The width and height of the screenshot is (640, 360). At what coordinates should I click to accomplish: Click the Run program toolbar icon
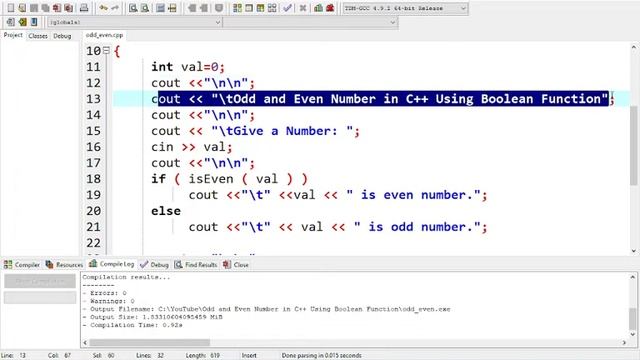click(x=249, y=8)
